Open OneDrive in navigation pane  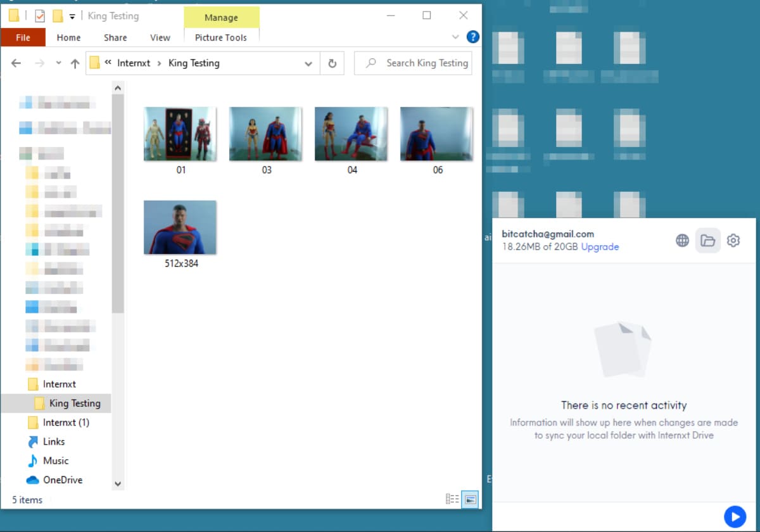click(63, 480)
